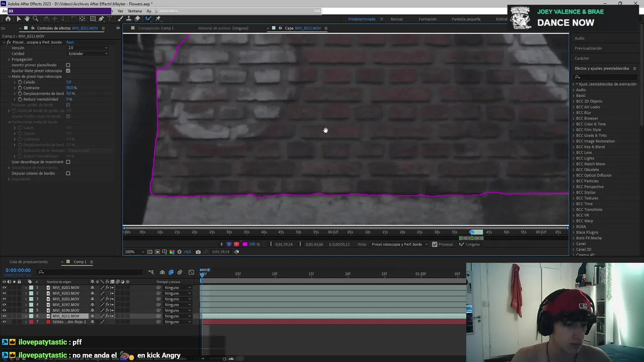
Task: Click the fx switch on layer MVI_8197.MOV
Action: (x=107, y=305)
